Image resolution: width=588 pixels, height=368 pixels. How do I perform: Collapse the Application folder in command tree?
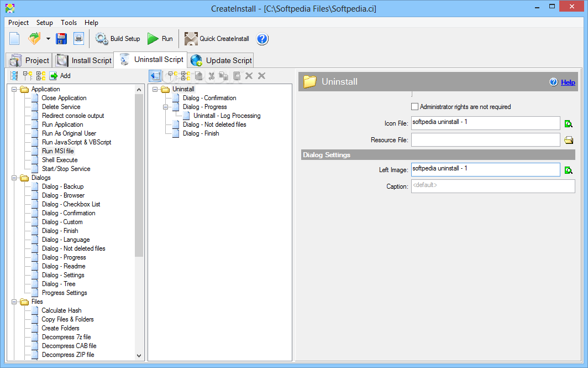14,90
